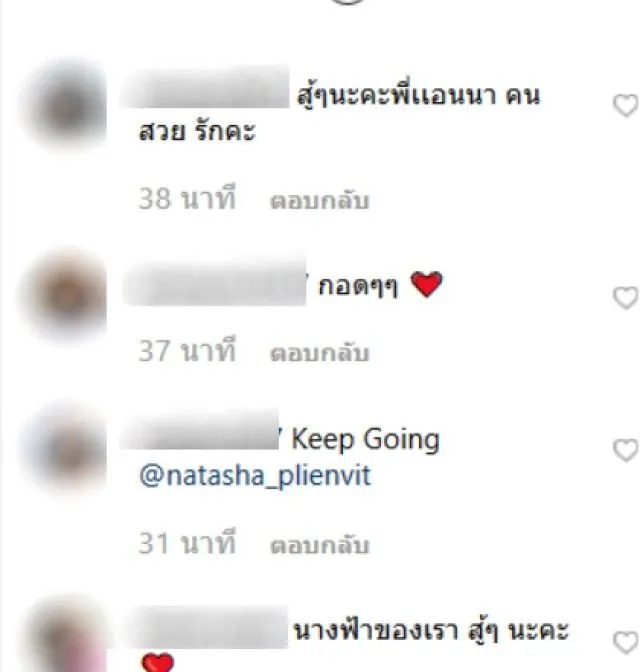Click the 38 นาที timestamp
Screen dimensions: 640x672
click(x=187, y=198)
